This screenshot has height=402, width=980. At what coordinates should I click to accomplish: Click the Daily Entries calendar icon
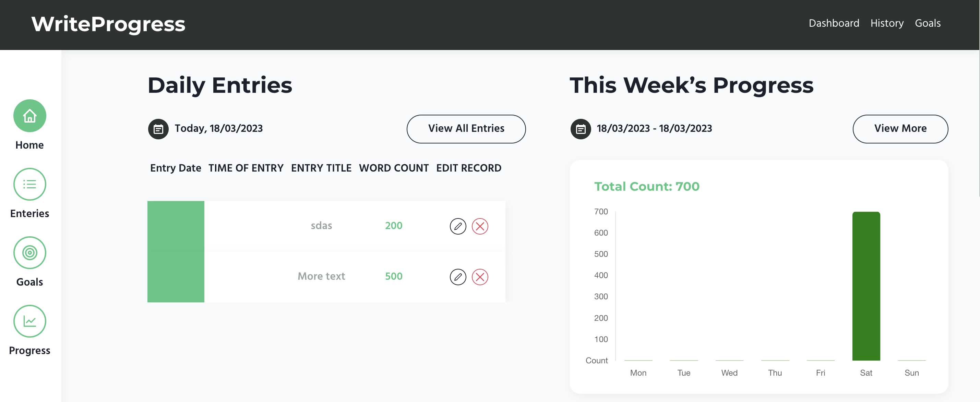point(158,129)
